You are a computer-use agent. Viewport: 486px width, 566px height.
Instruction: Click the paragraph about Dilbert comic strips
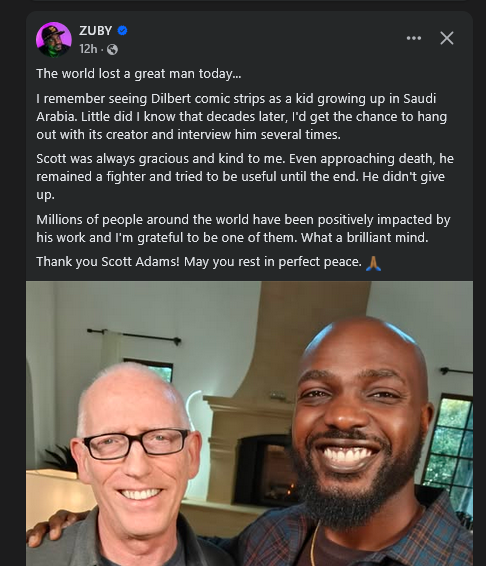point(242,117)
